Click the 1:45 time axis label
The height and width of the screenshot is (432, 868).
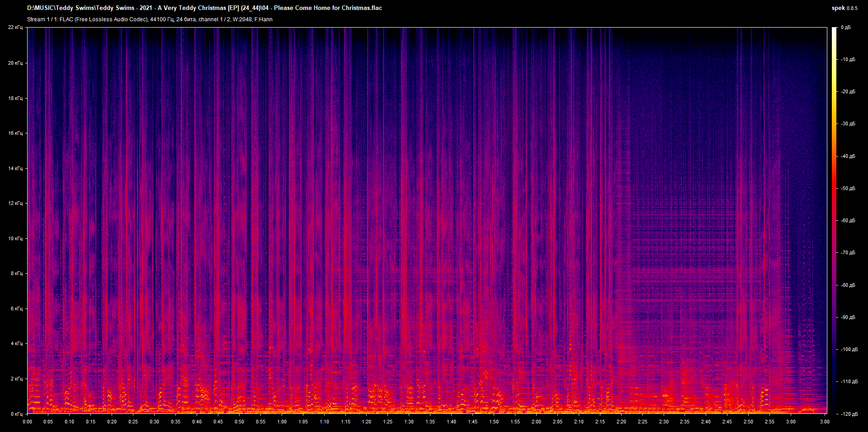(x=473, y=422)
